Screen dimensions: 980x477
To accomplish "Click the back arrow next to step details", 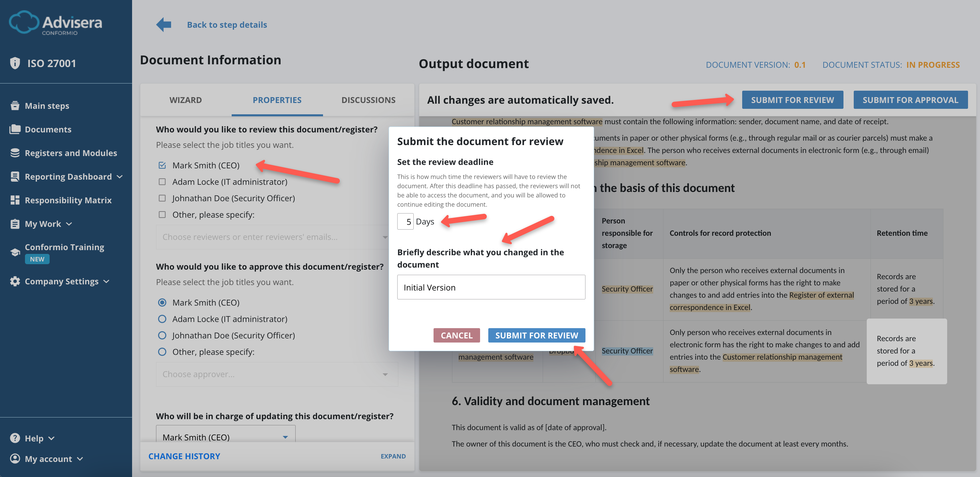I will (163, 24).
